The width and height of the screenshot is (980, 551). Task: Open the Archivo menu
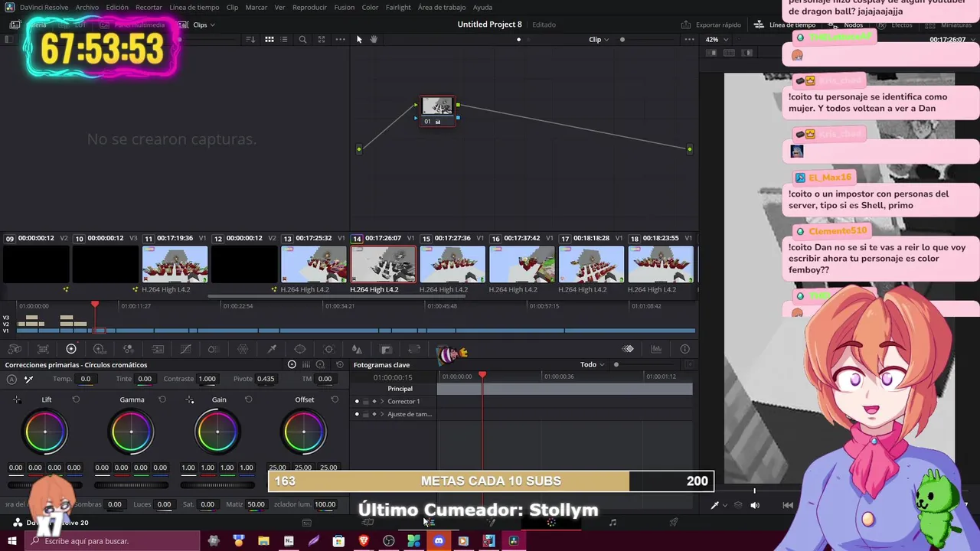pyautogui.click(x=87, y=7)
